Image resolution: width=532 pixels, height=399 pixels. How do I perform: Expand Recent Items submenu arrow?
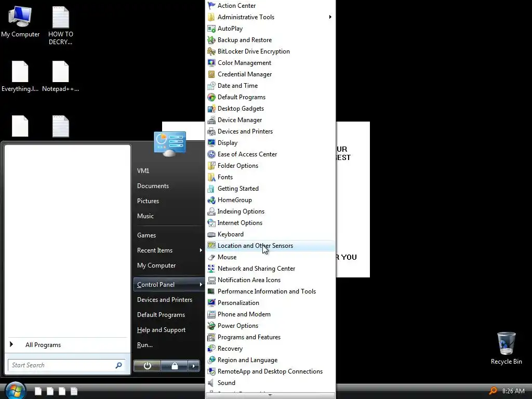click(x=201, y=250)
